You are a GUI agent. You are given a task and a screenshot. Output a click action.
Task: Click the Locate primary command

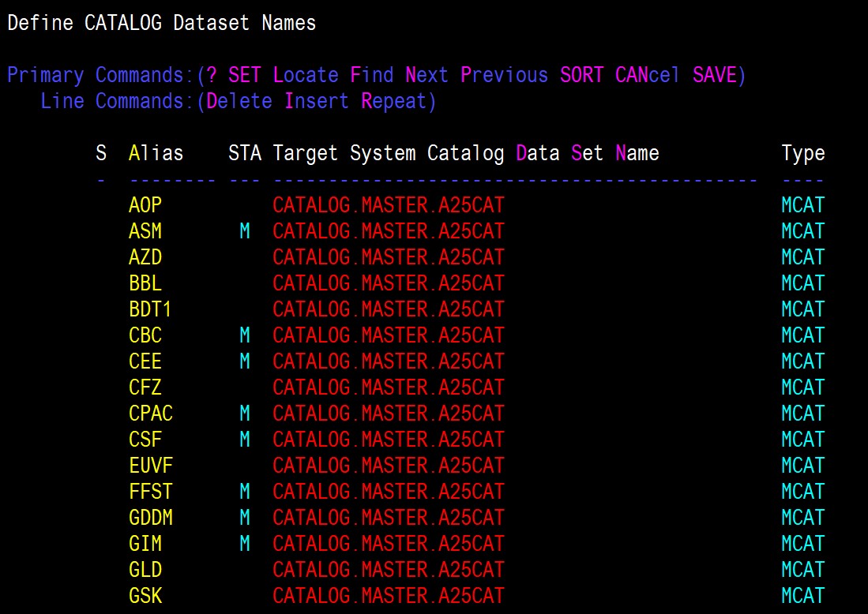pyautogui.click(x=305, y=75)
